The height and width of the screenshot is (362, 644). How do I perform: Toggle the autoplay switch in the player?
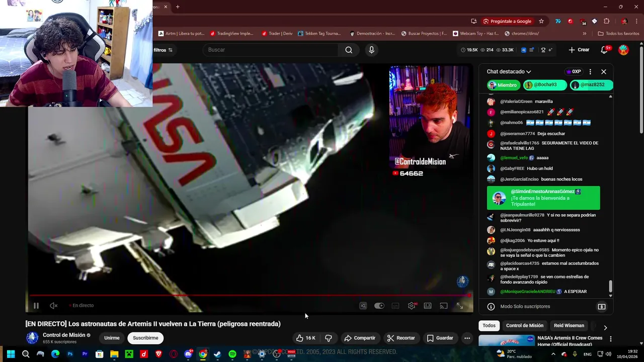click(379, 306)
